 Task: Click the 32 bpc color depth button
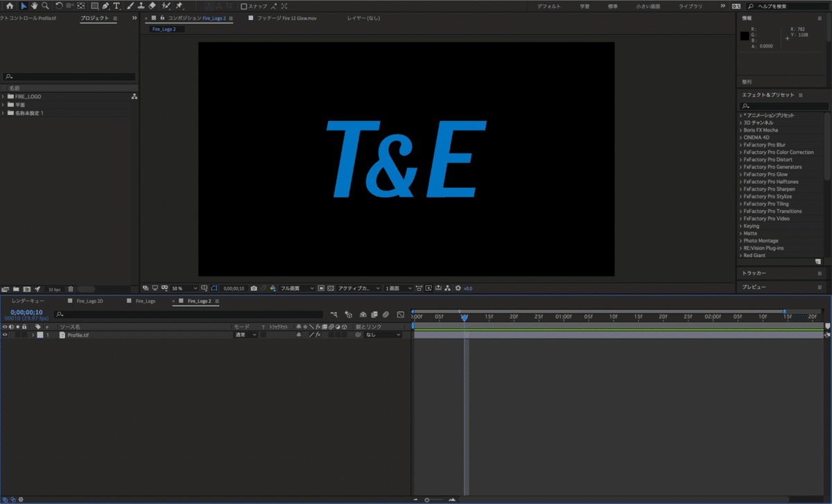point(54,289)
